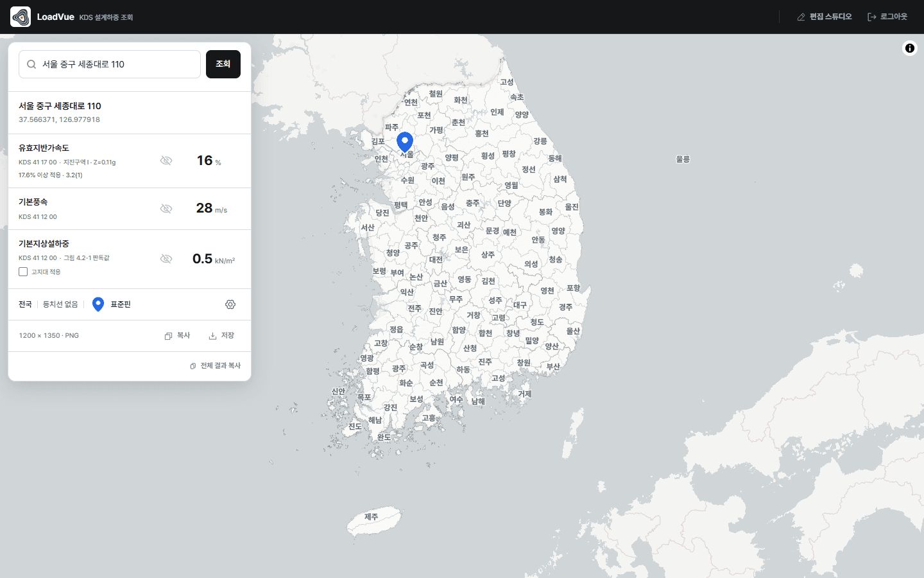Click the 목포 label on the map
The height and width of the screenshot is (578, 924).
[364, 398]
